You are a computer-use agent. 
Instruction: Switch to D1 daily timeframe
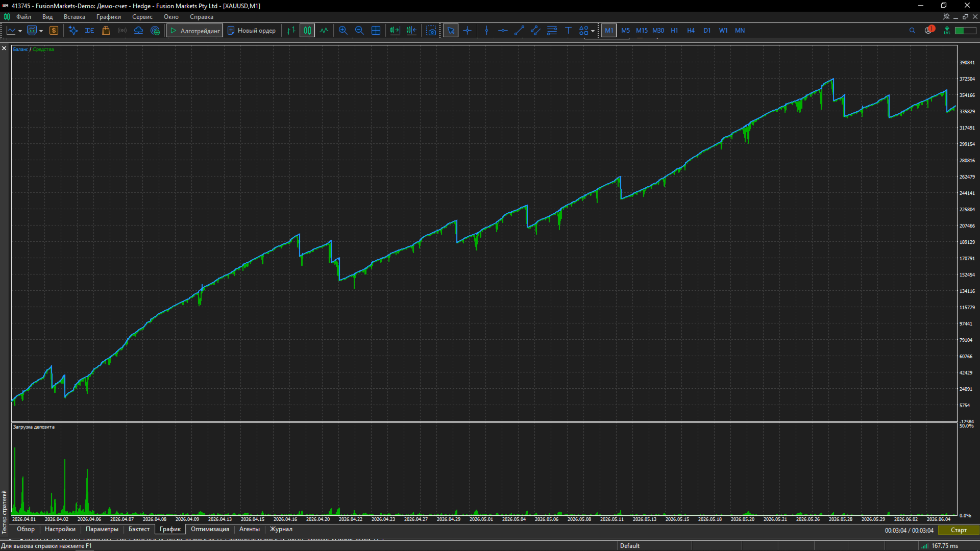coord(707,31)
